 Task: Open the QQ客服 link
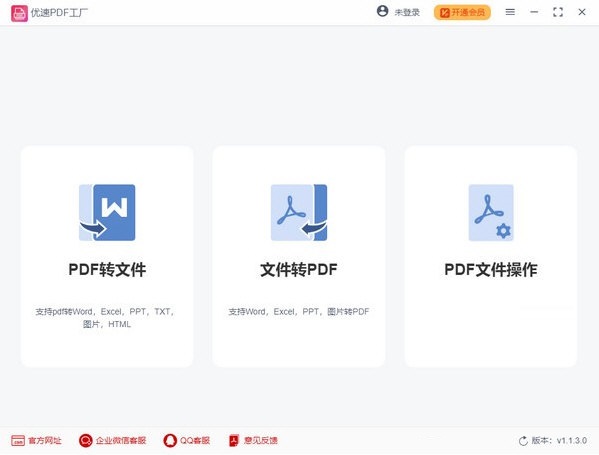click(195, 440)
